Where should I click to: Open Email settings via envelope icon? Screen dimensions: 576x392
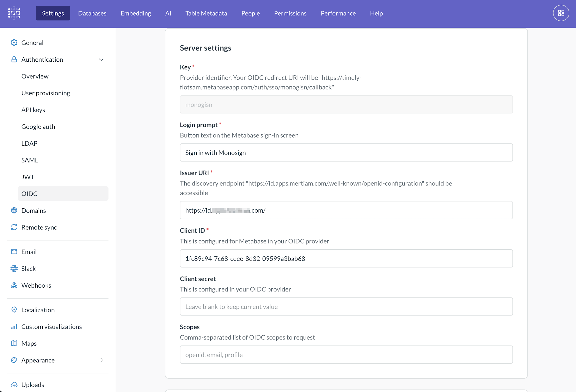coord(14,252)
